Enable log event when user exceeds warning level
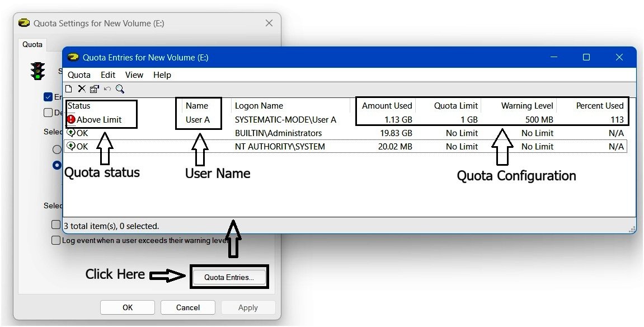Viewport: 644px width, 327px height. (56, 240)
